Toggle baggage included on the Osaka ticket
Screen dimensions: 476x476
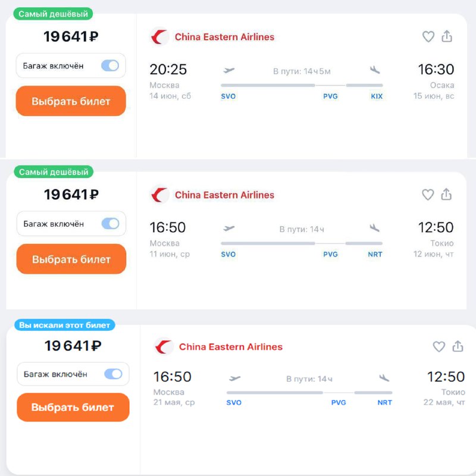coord(110,65)
